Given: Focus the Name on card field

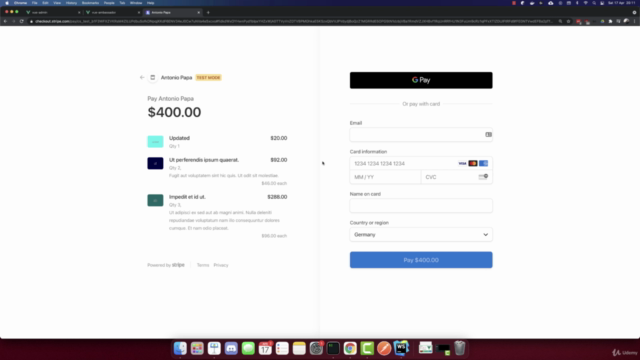Looking at the screenshot, I should (x=421, y=206).
